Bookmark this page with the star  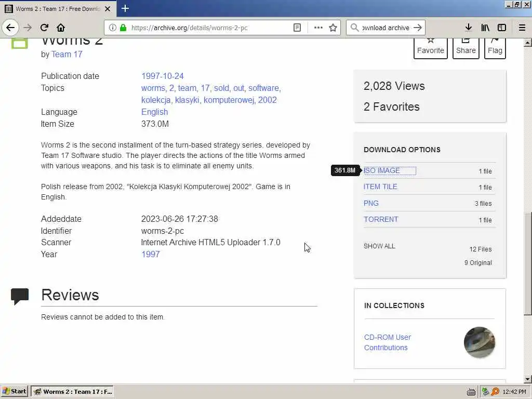(333, 28)
